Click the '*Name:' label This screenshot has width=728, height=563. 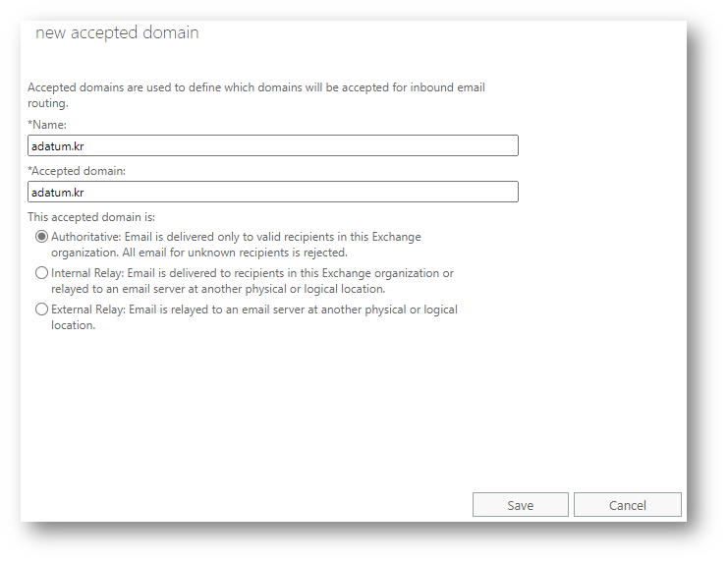click(47, 125)
